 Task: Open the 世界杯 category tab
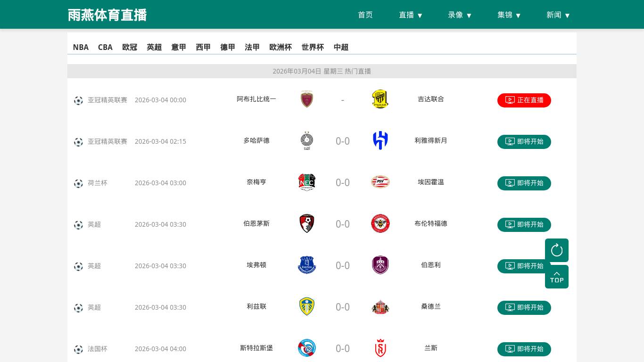coord(313,47)
